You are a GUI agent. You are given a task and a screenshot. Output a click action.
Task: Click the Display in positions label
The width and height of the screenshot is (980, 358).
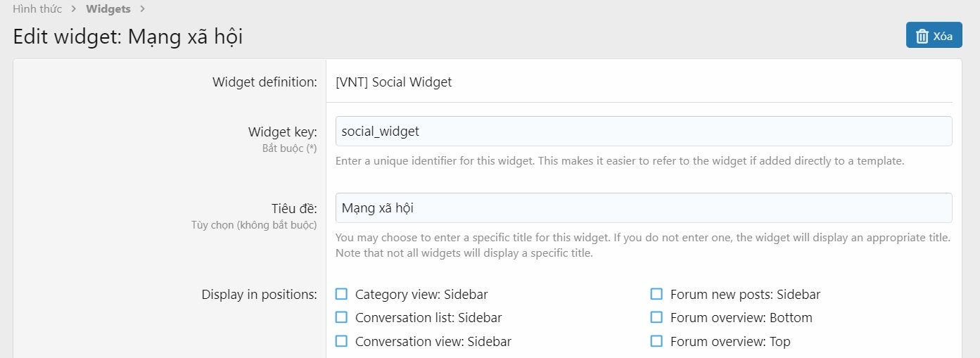click(259, 294)
